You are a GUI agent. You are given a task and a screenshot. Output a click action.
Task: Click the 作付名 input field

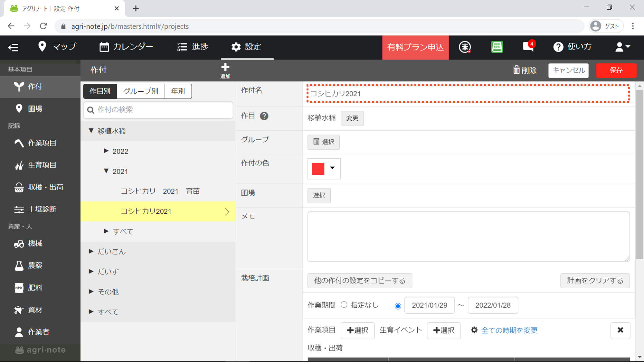point(468,94)
